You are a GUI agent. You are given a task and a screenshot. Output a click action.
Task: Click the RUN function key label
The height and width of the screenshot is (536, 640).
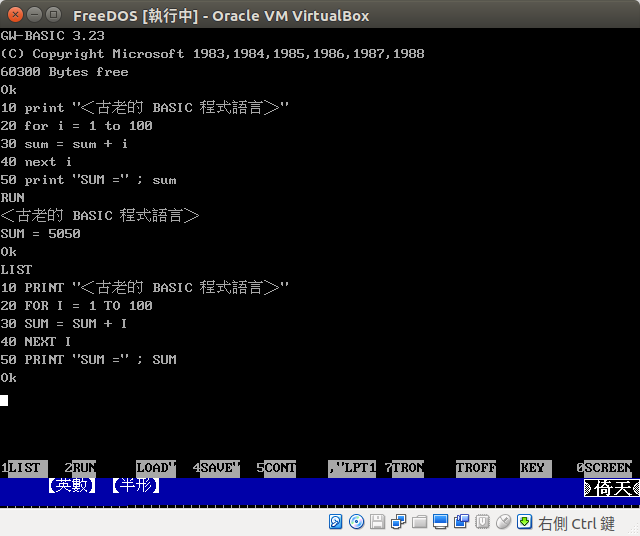click(84, 468)
